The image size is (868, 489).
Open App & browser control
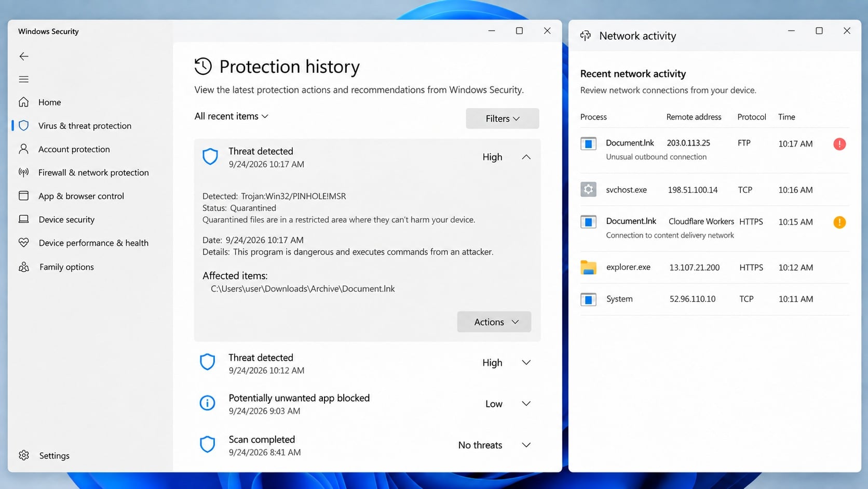(x=81, y=196)
